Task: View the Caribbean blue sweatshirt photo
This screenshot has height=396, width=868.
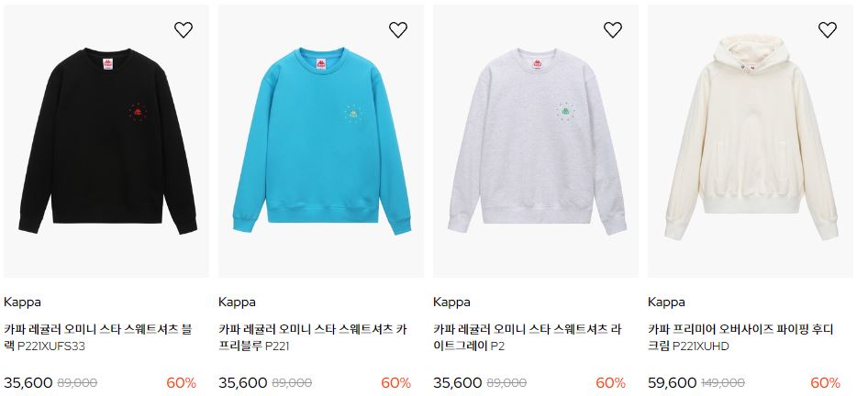Action: click(321, 141)
